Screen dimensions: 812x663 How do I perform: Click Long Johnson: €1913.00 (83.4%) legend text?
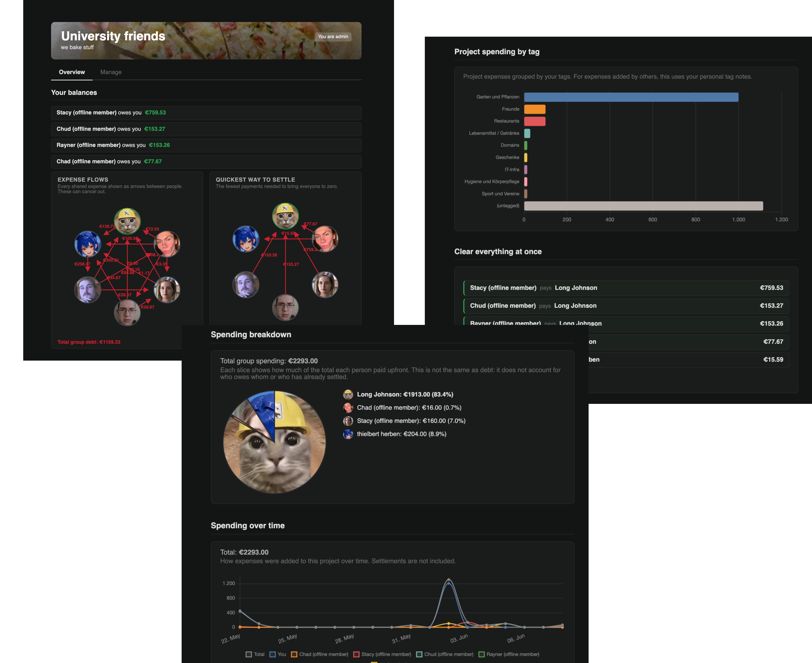(x=405, y=395)
